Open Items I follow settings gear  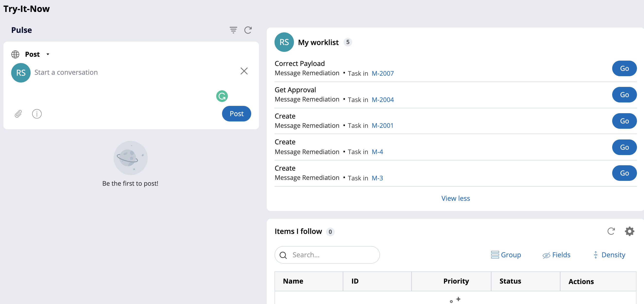coord(629,231)
